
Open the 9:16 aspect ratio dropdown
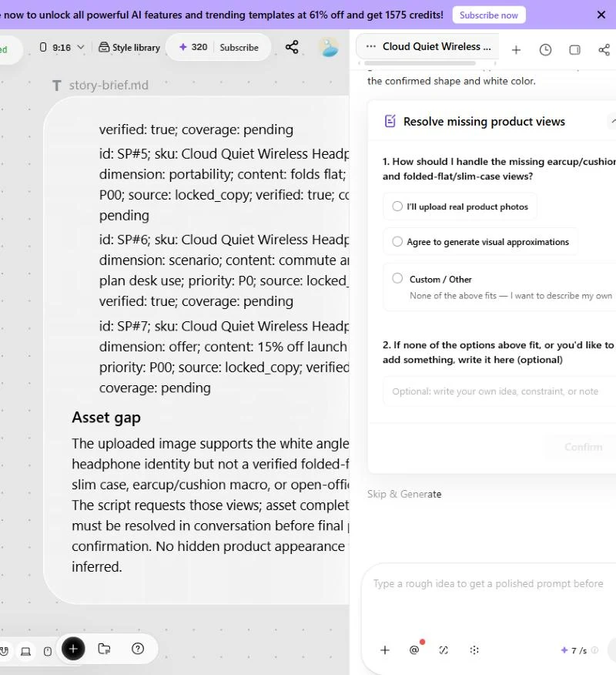62,47
